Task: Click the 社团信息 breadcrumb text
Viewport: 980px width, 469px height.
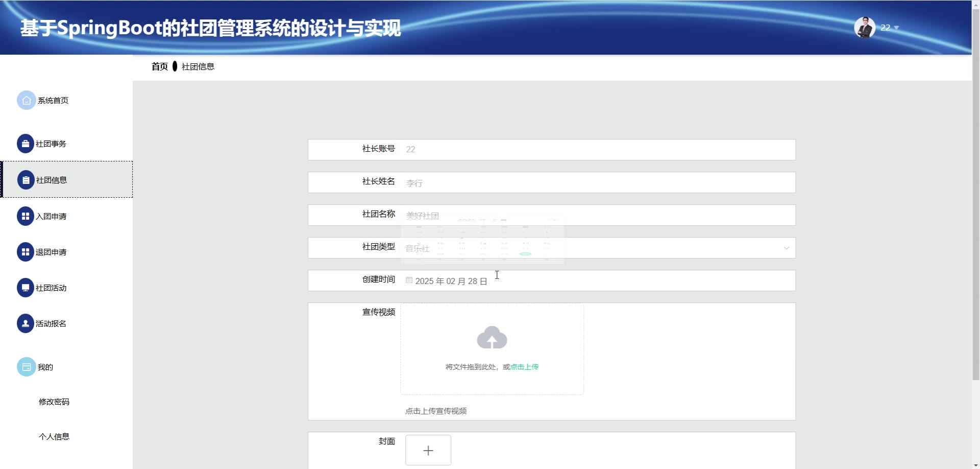Action: (198, 66)
